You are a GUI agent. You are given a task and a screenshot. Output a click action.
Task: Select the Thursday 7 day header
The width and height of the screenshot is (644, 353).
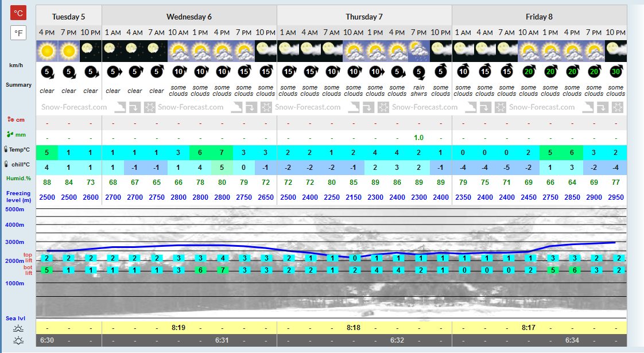tap(364, 17)
